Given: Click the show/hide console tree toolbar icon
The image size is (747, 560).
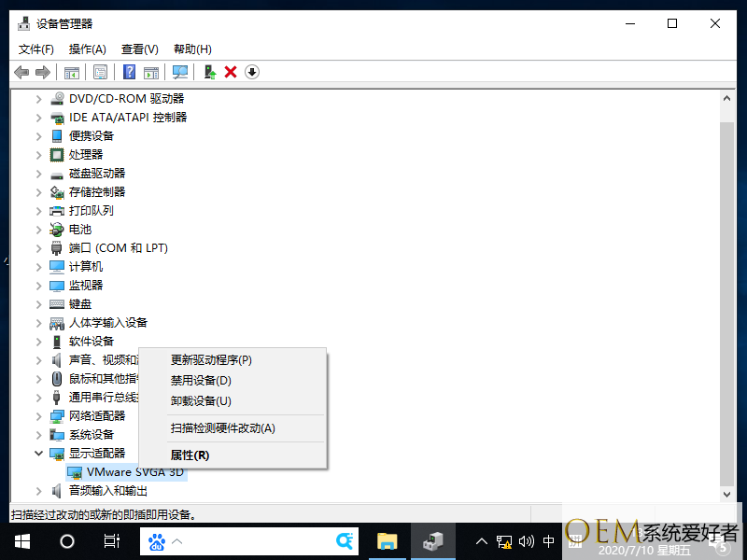Looking at the screenshot, I should pos(71,72).
